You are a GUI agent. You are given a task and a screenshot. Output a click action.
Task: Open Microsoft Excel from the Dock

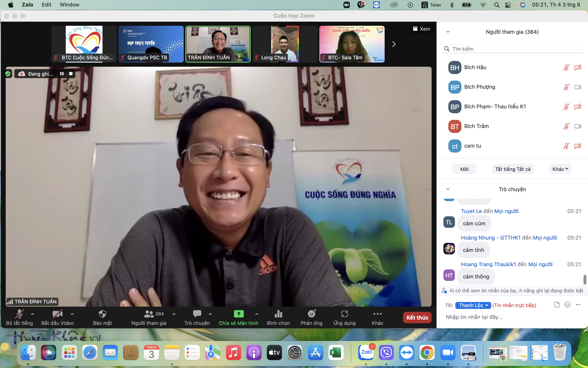pos(336,352)
